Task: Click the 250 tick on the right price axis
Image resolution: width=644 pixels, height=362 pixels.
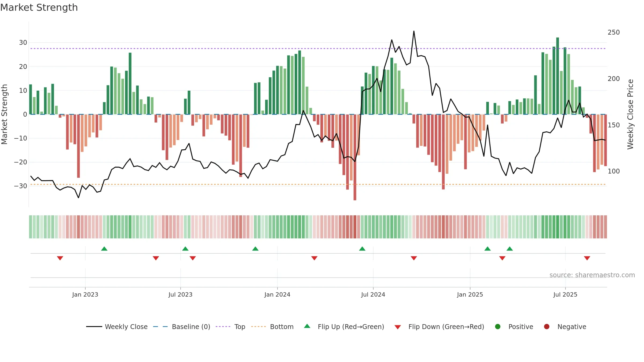Action: [x=614, y=32]
